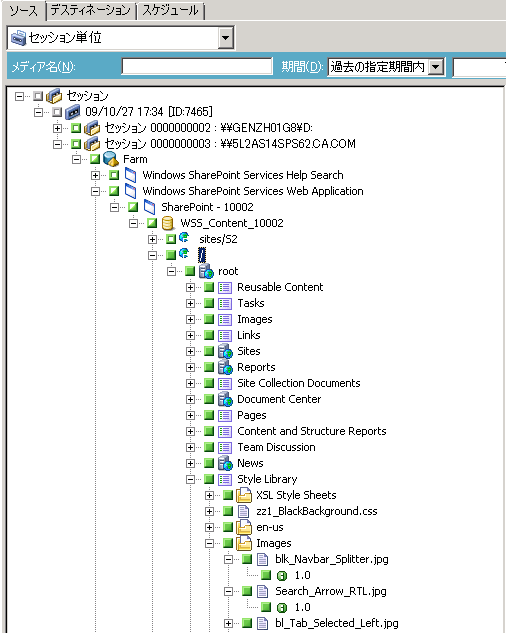Click in the メディア名 input field
Image resolution: width=506 pixels, height=633 pixels.
tap(197, 66)
